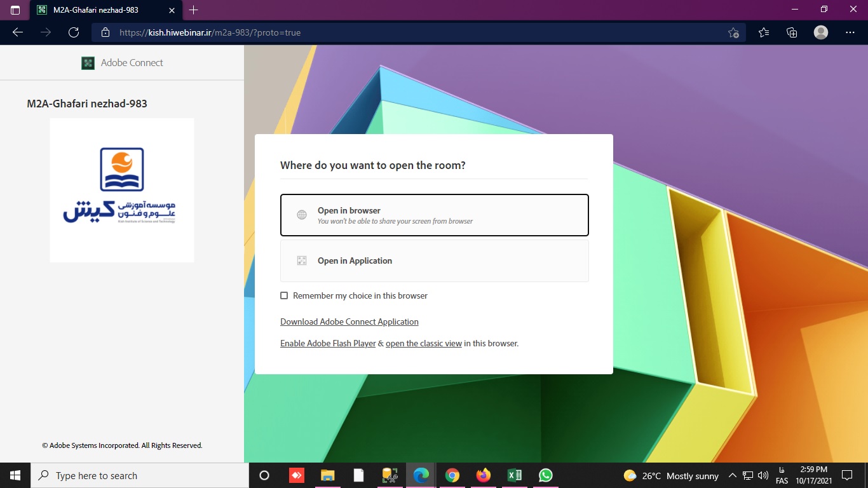This screenshot has height=488, width=868.
Task: Open Cortana circle icon on taskbar
Action: click(x=264, y=475)
